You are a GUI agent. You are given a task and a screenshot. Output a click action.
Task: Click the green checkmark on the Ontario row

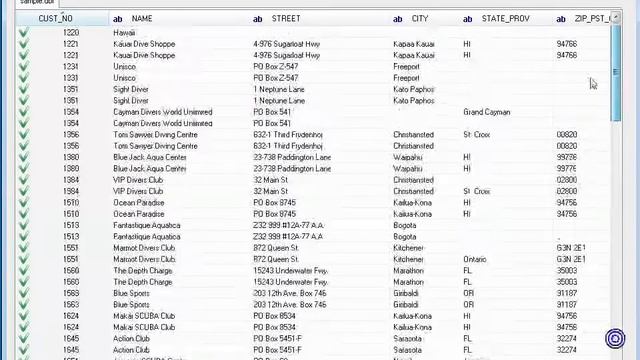[x=24, y=259]
